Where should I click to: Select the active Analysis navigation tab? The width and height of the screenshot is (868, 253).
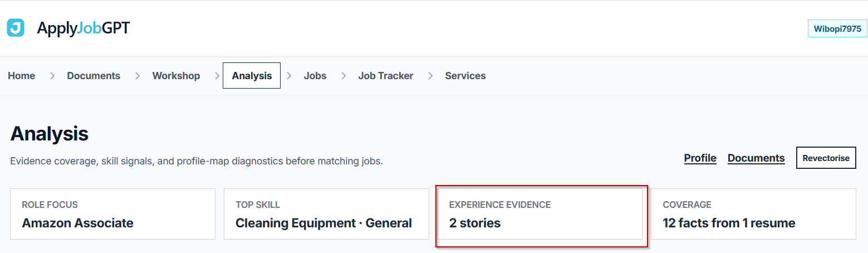point(252,76)
